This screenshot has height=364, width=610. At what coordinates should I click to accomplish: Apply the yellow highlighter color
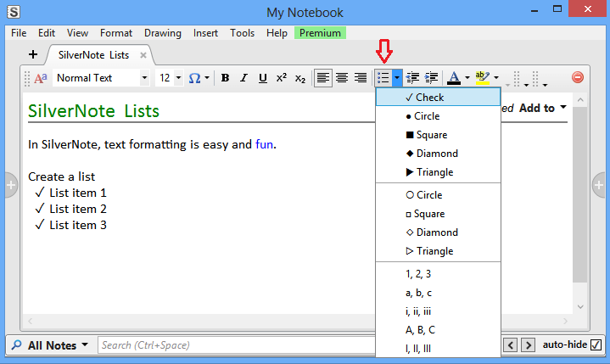(483, 78)
